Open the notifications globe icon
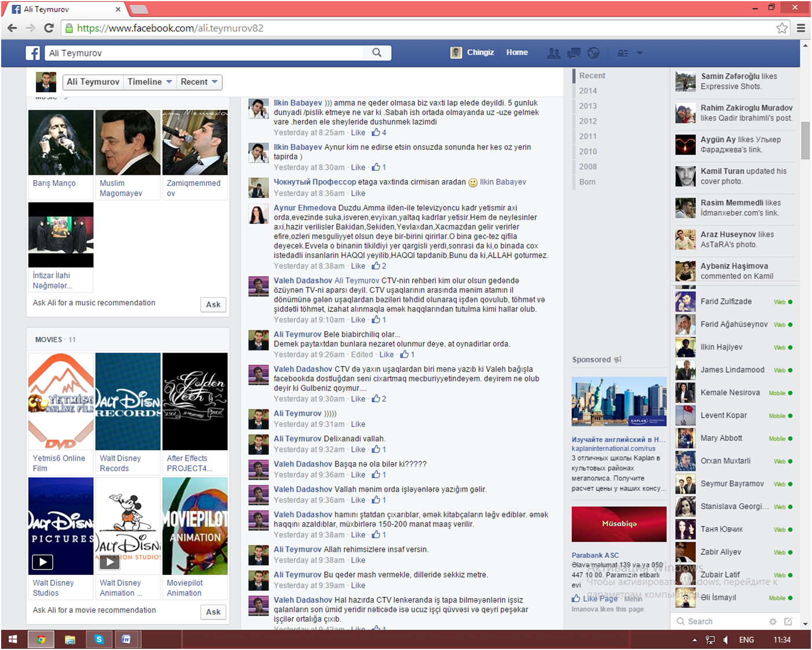Screen dimensions: 812x650 (x=593, y=53)
